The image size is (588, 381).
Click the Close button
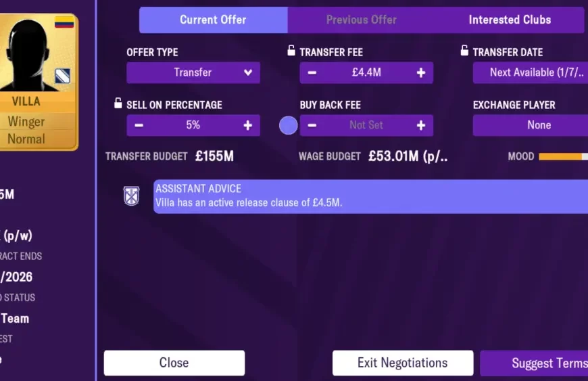click(x=174, y=363)
